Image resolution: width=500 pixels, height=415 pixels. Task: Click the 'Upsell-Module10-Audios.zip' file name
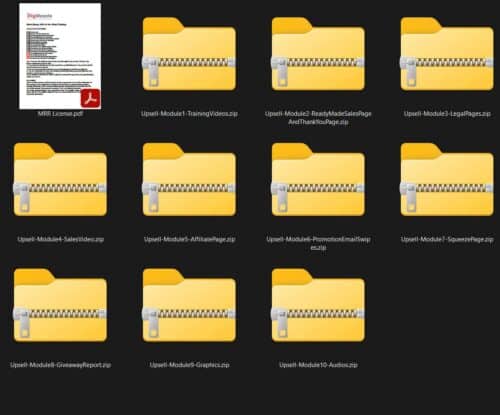tap(318, 365)
